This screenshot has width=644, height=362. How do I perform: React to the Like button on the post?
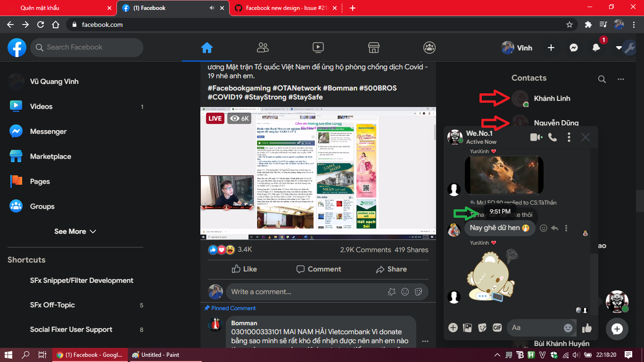pos(245,269)
